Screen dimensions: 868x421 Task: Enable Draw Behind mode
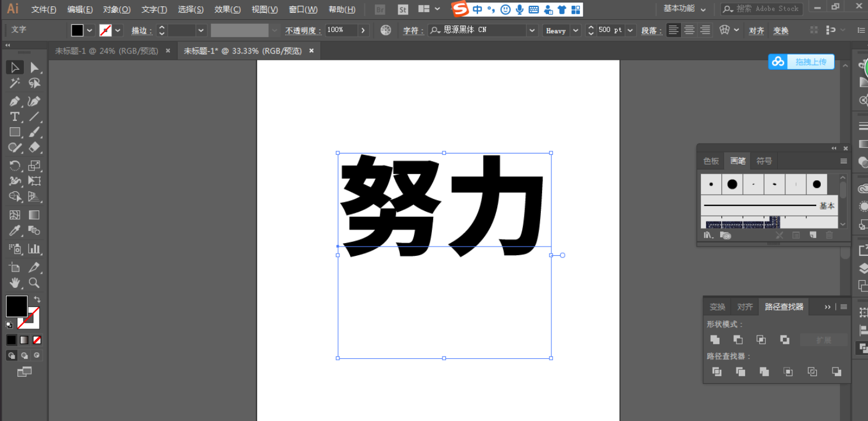point(24,355)
